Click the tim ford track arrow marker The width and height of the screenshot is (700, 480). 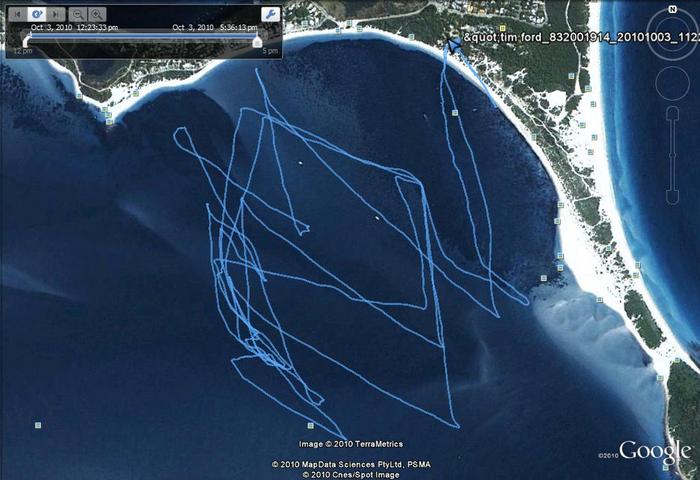454,43
